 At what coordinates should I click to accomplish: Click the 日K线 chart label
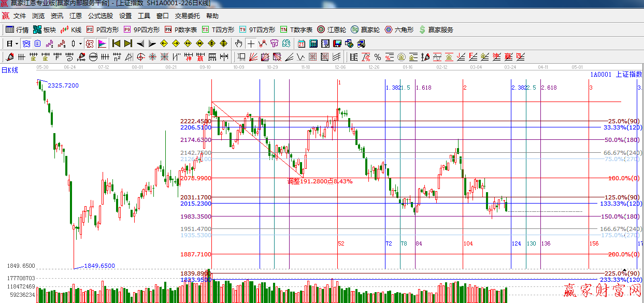[x=9, y=70]
